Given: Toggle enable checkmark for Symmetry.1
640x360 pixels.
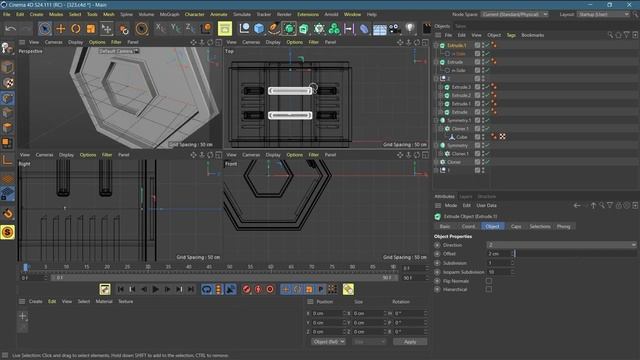Looking at the screenshot, I should pos(487,120).
